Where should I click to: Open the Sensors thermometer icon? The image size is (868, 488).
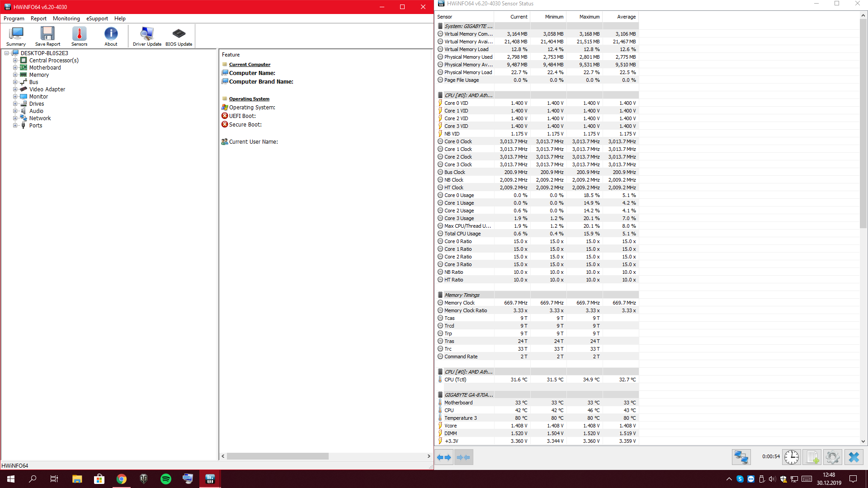79,36
